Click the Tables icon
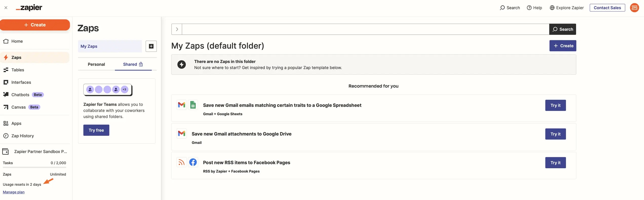The height and width of the screenshot is (200, 644). click(x=6, y=70)
